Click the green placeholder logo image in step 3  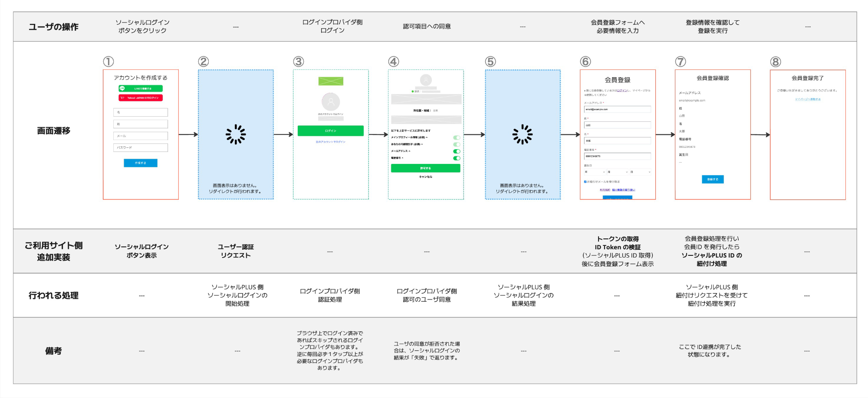331,81
